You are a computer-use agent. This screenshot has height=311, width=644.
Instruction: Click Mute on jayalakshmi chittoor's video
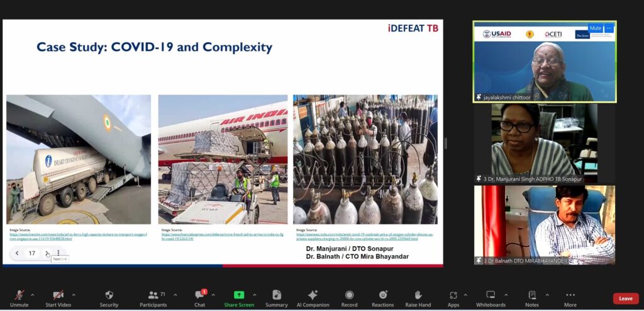[x=595, y=28]
